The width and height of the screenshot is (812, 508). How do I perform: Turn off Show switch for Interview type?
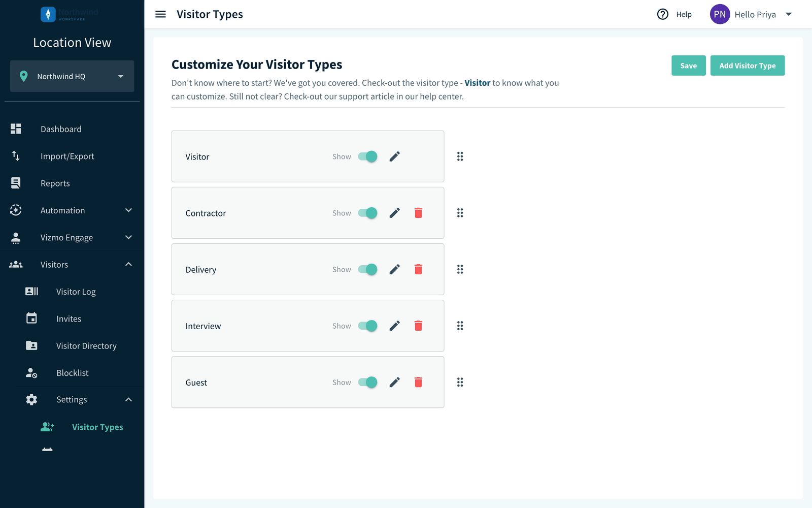(367, 326)
